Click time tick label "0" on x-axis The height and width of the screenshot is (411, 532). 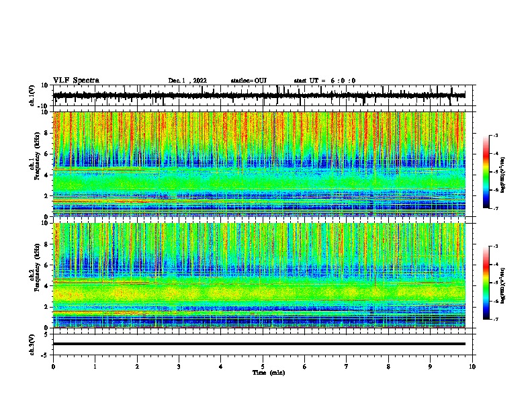coord(53,367)
